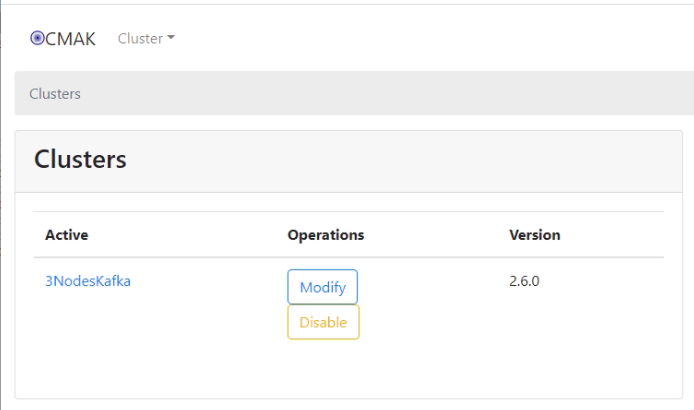Click the CMAK circular logo icon
The height and width of the screenshot is (410, 694).
[37, 39]
